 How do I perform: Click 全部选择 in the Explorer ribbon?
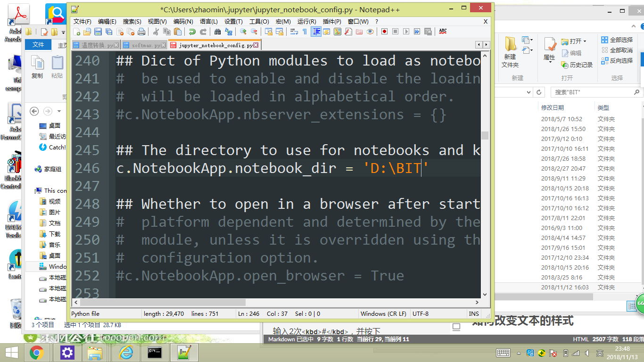(x=617, y=40)
